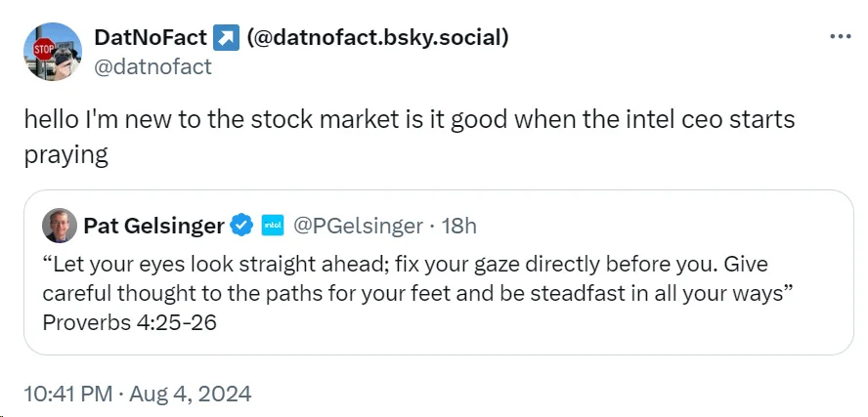
Task: Click the word "praying" in the tweet
Action: [65, 155]
